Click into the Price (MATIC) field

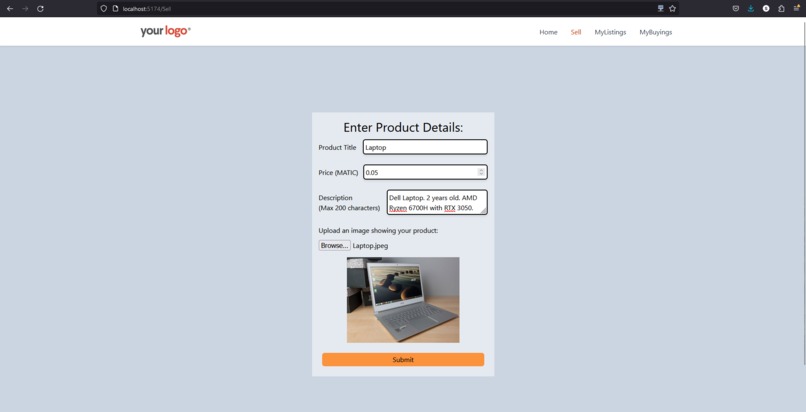pyautogui.click(x=425, y=172)
